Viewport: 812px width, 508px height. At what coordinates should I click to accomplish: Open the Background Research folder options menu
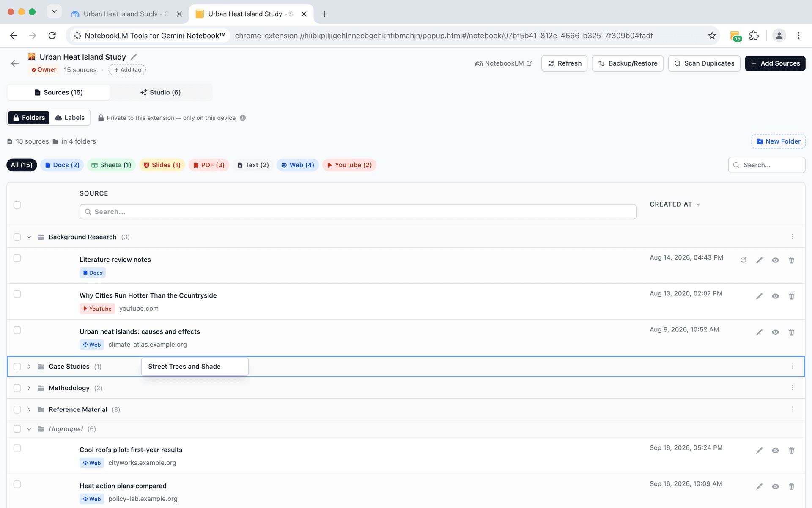(x=793, y=237)
